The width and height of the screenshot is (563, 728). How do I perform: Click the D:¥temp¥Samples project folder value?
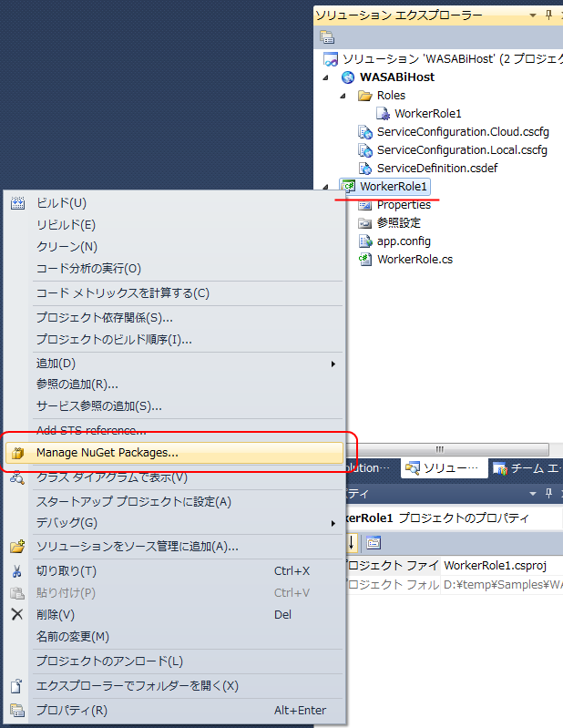[502, 585]
